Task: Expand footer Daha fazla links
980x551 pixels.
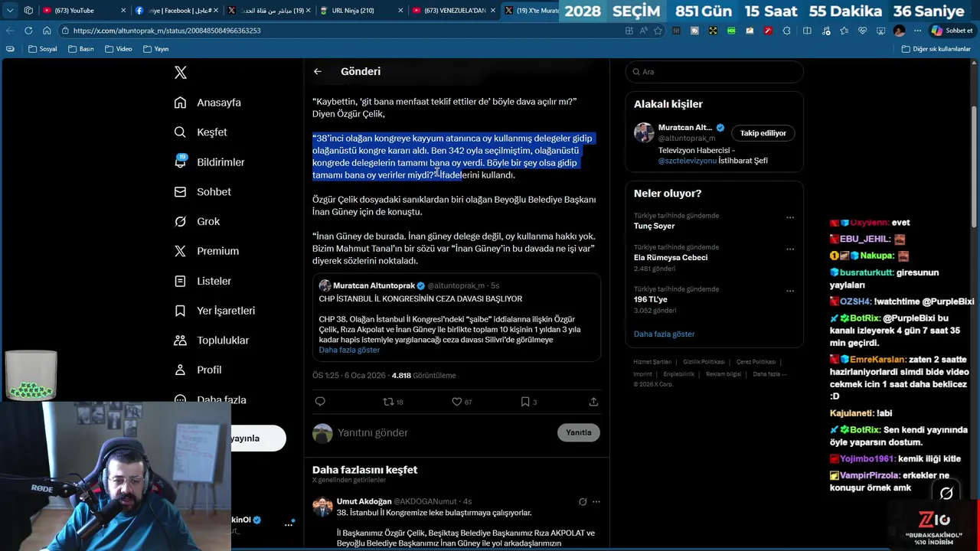Action: [x=769, y=374]
